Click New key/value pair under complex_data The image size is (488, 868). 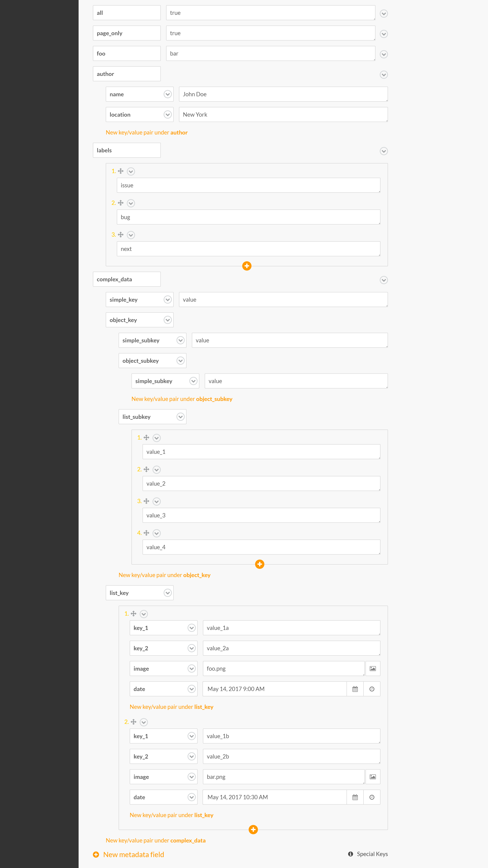pos(155,840)
